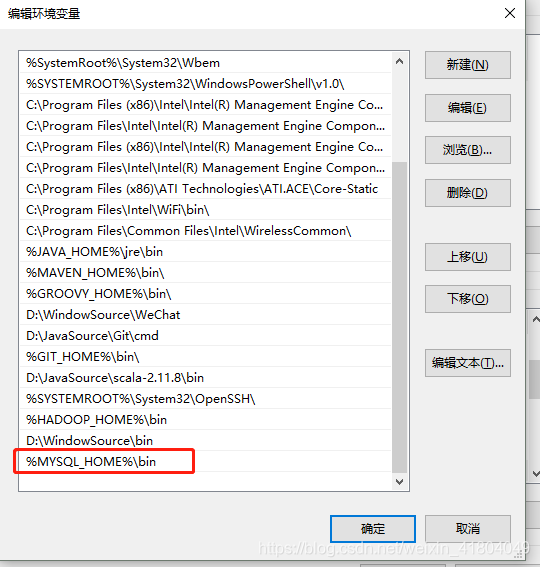This screenshot has width=540, height=567.
Task: Select the %GROOVY_HOME%\bin\ entry
Action: 205,294
